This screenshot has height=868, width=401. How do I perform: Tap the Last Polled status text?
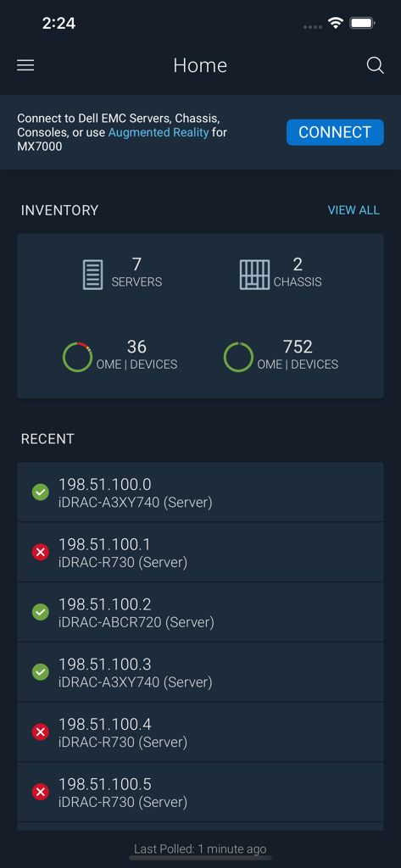coord(200,849)
